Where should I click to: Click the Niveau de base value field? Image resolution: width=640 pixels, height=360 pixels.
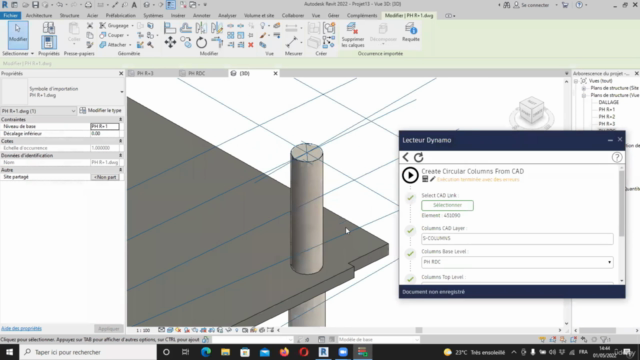[x=105, y=127]
